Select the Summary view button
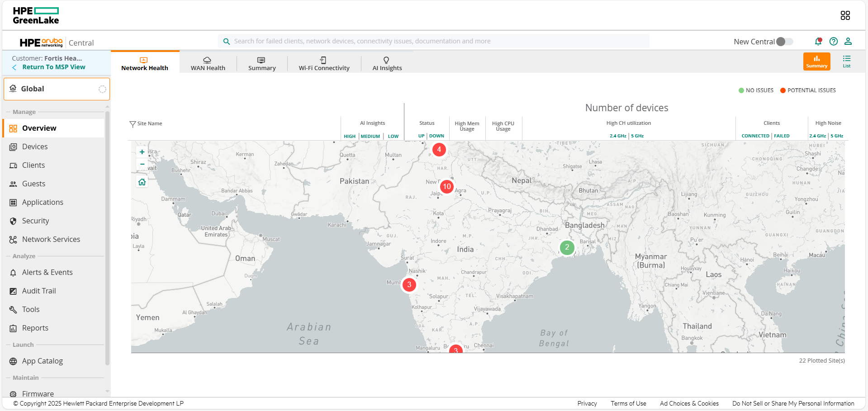Image resolution: width=868 pixels, height=411 pixels. [816, 61]
